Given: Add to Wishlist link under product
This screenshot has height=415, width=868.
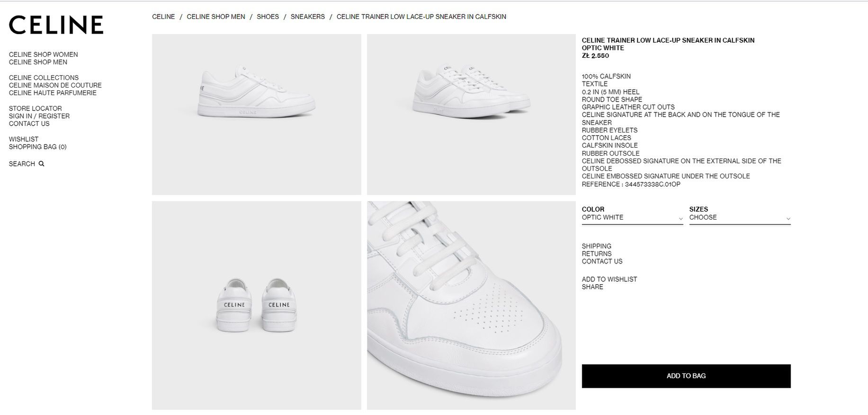Looking at the screenshot, I should point(609,279).
